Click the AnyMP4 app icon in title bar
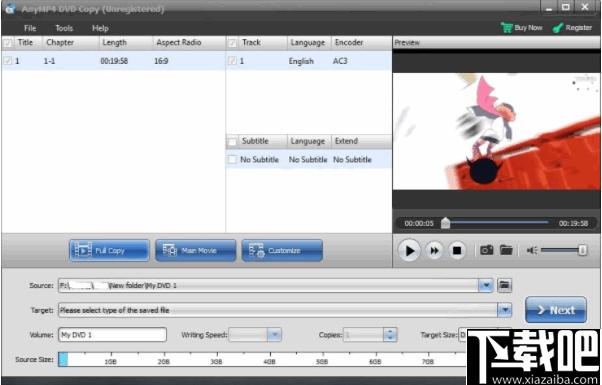The height and width of the screenshot is (385, 602). click(x=10, y=8)
